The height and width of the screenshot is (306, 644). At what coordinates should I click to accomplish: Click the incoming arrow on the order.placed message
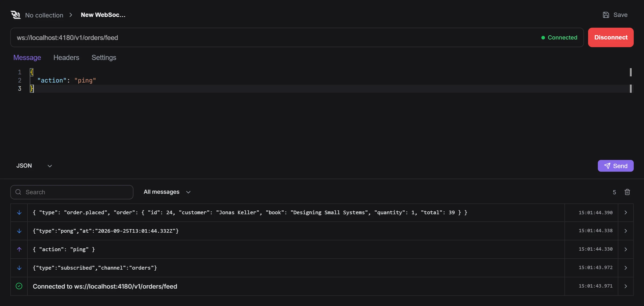point(19,212)
